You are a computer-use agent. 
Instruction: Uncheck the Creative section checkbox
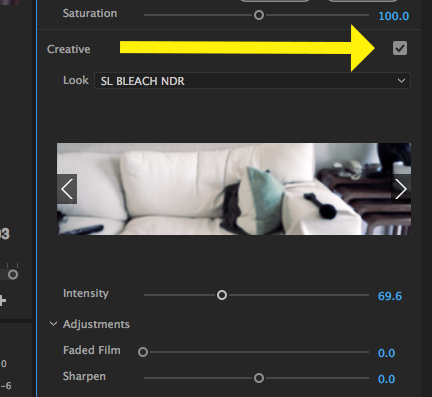pyautogui.click(x=400, y=48)
